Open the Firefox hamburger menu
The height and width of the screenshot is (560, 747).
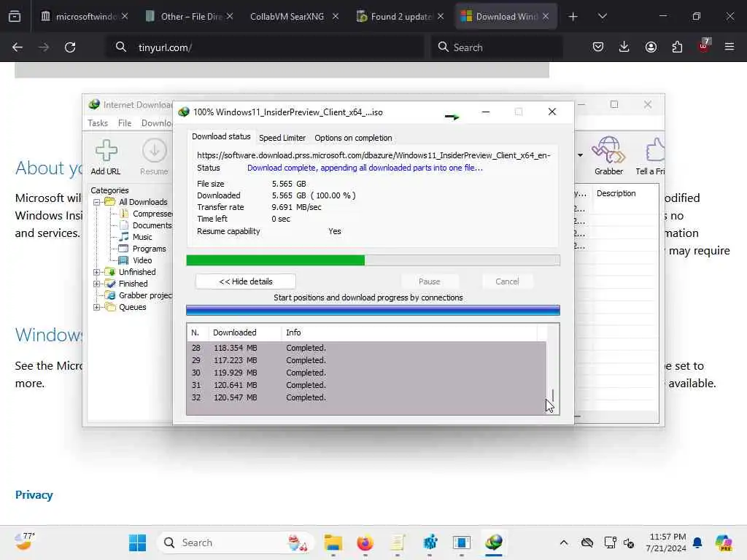click(x=729, y=47)
